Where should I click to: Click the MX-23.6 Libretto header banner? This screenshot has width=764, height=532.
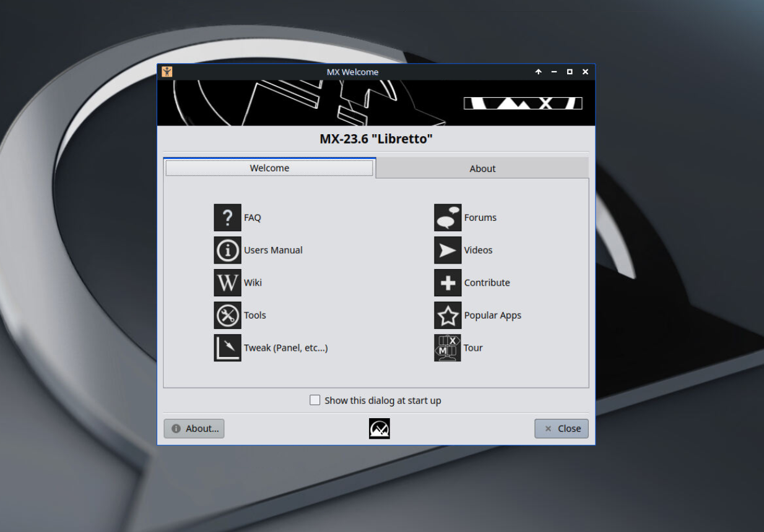tap(376, 139)
